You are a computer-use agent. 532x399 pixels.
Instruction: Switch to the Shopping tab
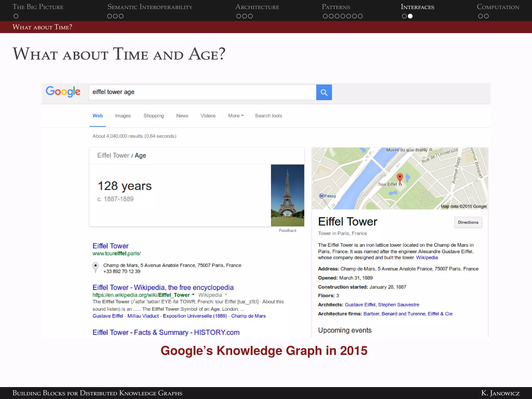(x=154, y=116)
